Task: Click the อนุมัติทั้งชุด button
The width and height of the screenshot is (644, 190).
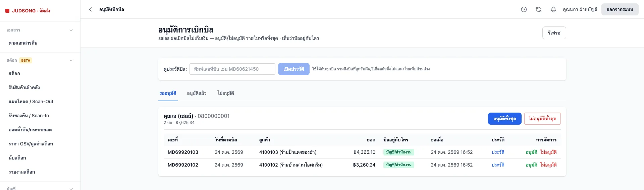Action: click(x=505, y=119)
